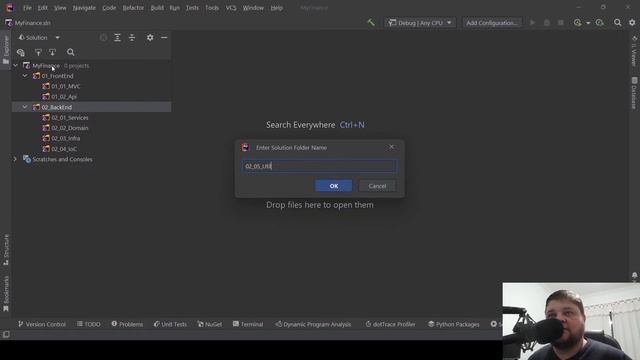Click the notifications bell icon on right strip
This screenshot has height=360, width=640.
[634, 276]
